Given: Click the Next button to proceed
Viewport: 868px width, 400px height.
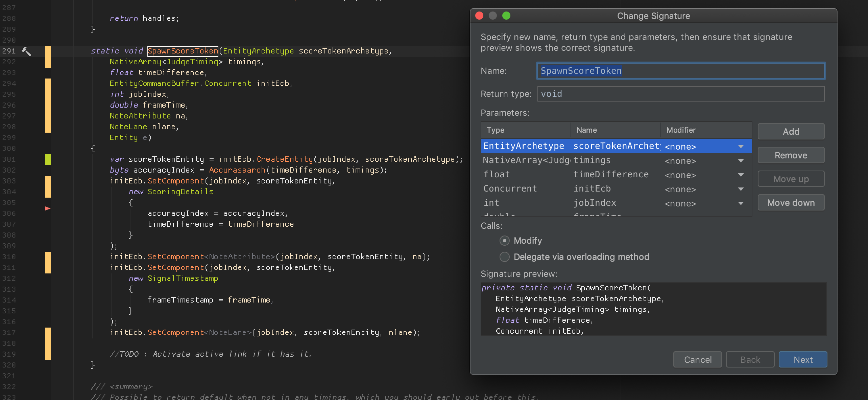Looking at the screenshot, I should point(803,359).
